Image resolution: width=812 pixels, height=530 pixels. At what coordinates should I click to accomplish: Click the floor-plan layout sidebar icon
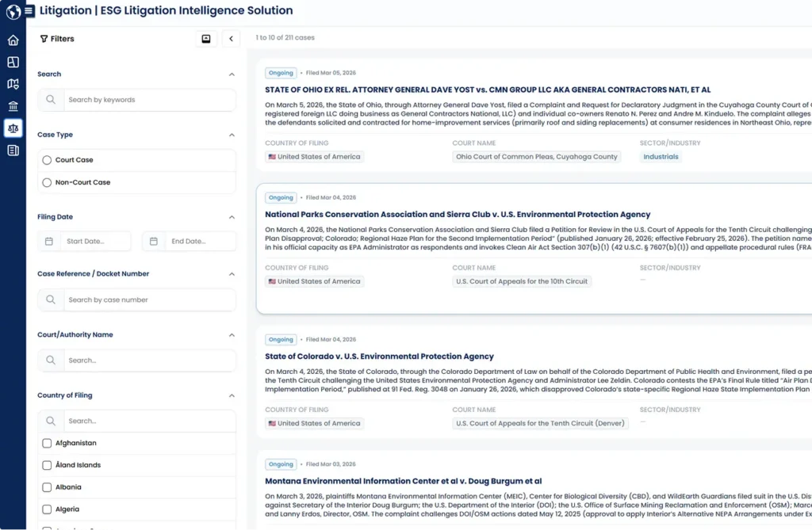pyautogui.click(x=13, y=62)
